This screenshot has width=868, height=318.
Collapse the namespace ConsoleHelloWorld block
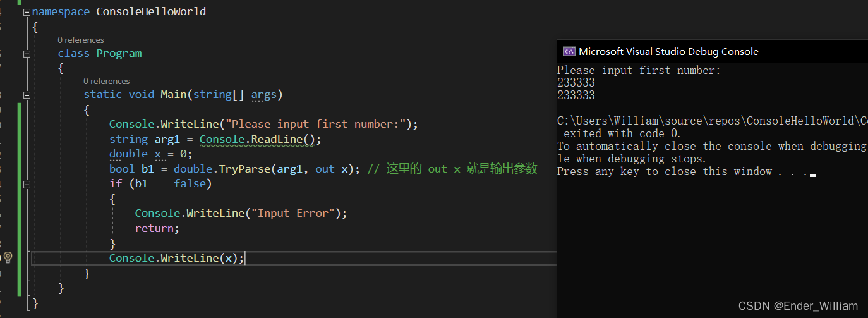click(26, 12)
